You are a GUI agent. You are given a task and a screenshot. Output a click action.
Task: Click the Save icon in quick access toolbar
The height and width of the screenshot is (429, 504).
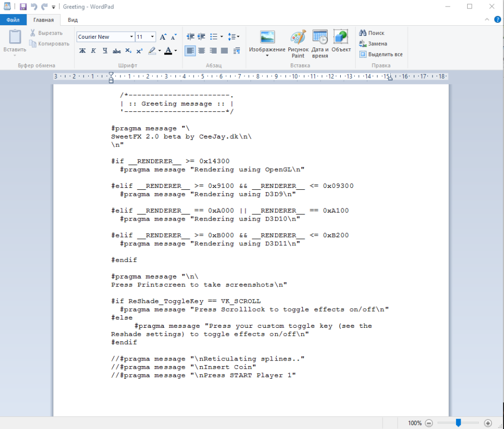pos(23,7)
